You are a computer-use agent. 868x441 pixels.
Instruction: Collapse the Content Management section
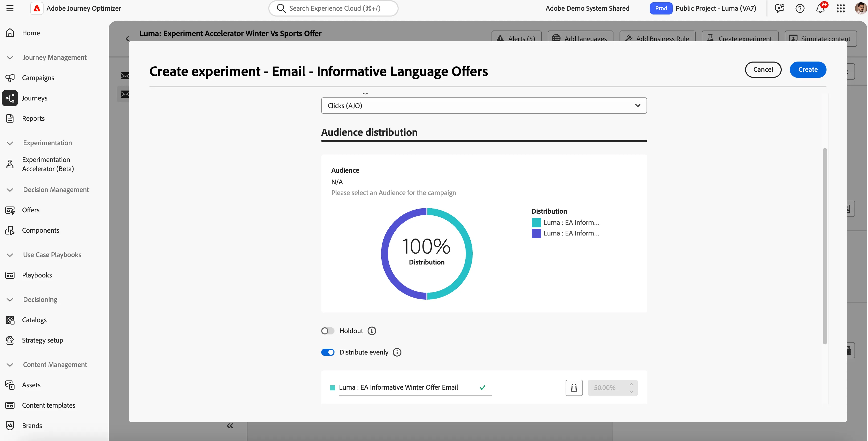[x=10, y=365]
